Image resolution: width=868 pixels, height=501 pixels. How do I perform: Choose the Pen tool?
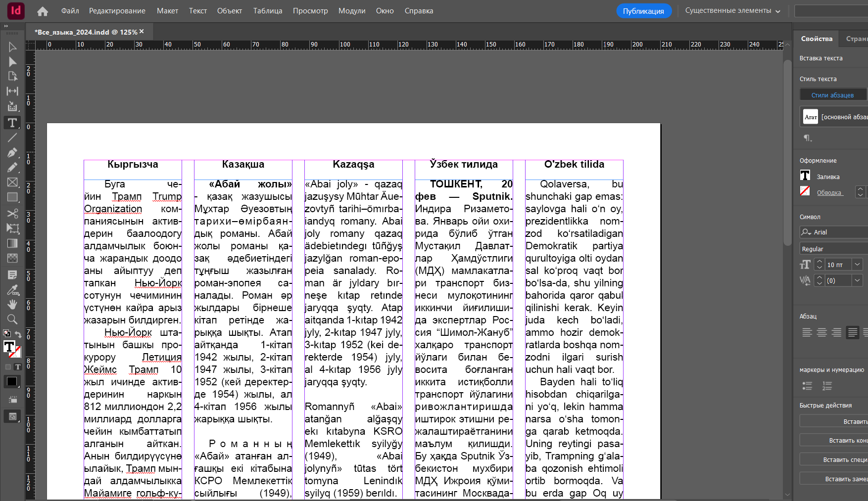(12, 152)
